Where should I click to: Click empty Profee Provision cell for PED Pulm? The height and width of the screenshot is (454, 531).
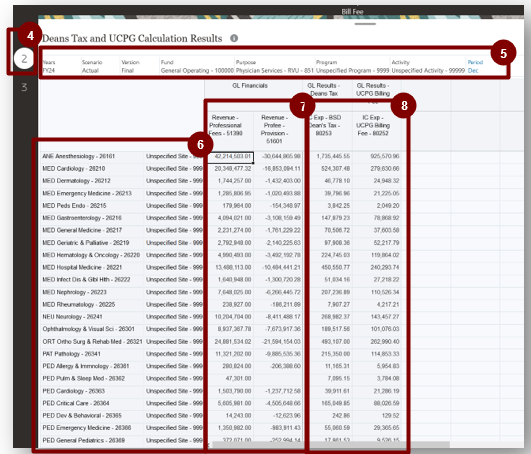pyautogui.click(x=278, y=379)
